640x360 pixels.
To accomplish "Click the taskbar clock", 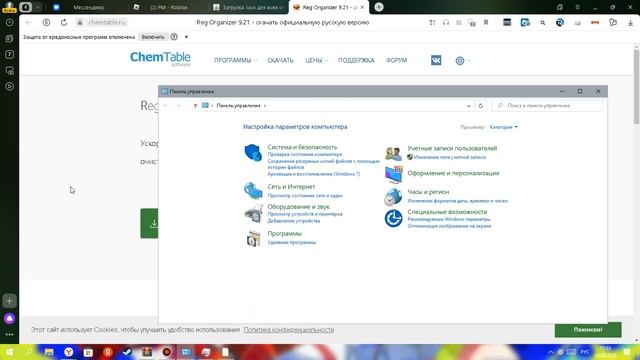I will tap(606, 352).
